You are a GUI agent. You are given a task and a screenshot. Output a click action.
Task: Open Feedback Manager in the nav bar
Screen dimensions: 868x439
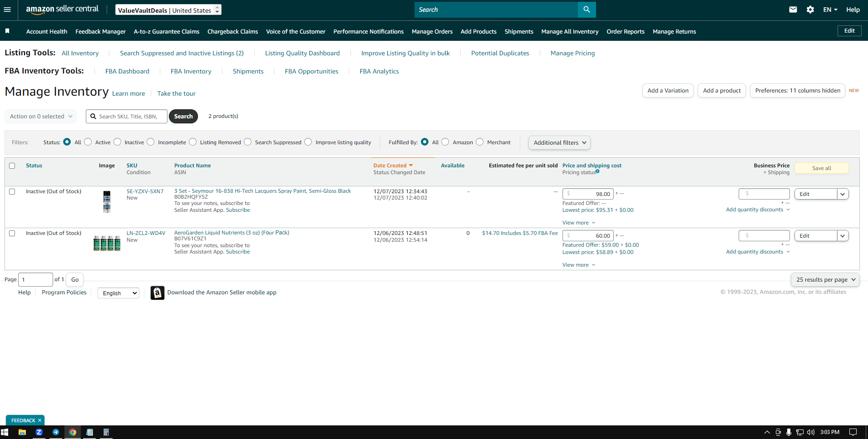[x=100, y=31]
